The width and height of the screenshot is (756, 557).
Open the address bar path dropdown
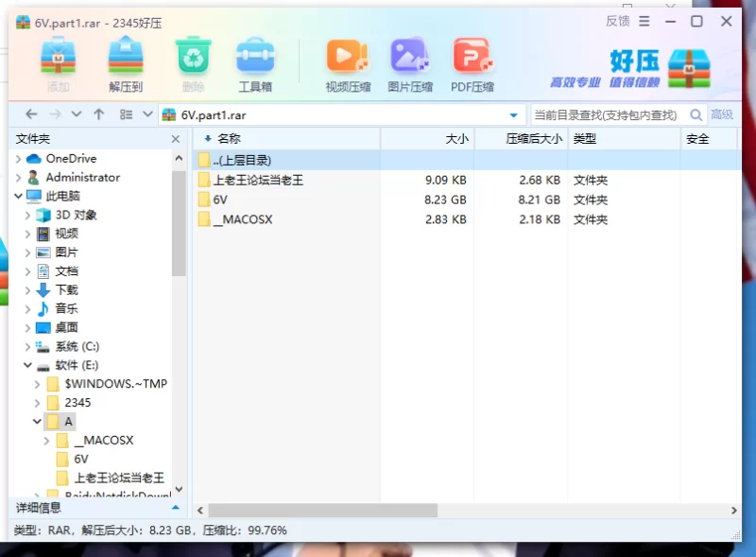[513, 114]
